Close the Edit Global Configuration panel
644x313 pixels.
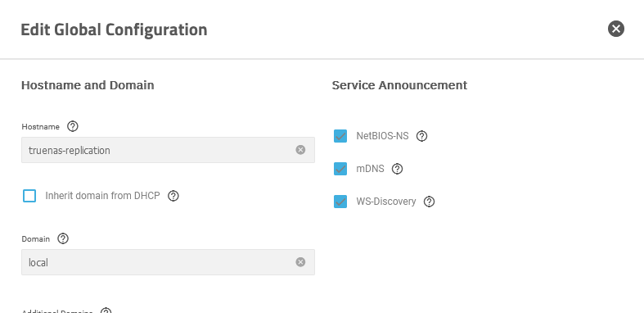tap(615, 29)
